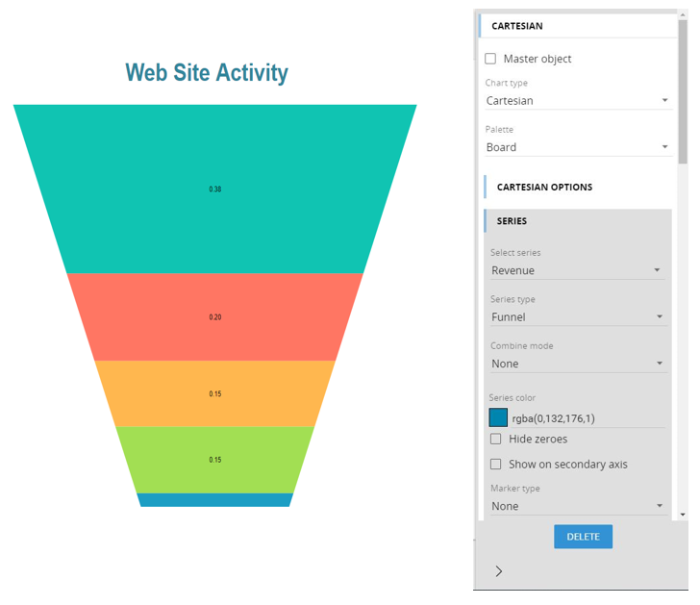The image size is (700, 605).
Task: Click the chevron arrow below the panel
Action: pyautogui.click(x=498, y=571)
